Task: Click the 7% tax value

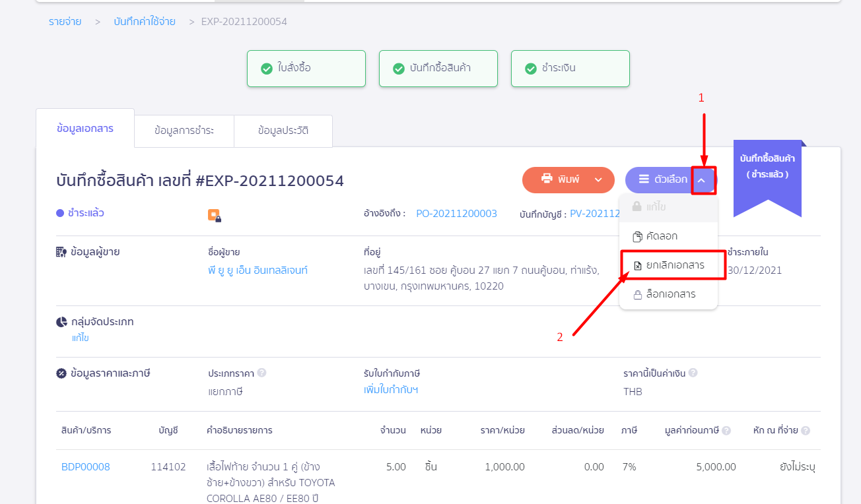Action: coord(629,467)
